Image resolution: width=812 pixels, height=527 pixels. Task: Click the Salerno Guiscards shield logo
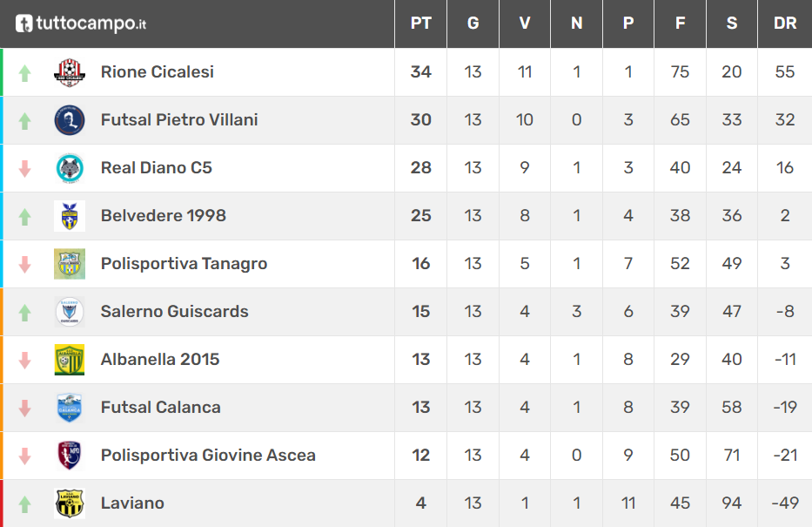(x=70, y=312)
